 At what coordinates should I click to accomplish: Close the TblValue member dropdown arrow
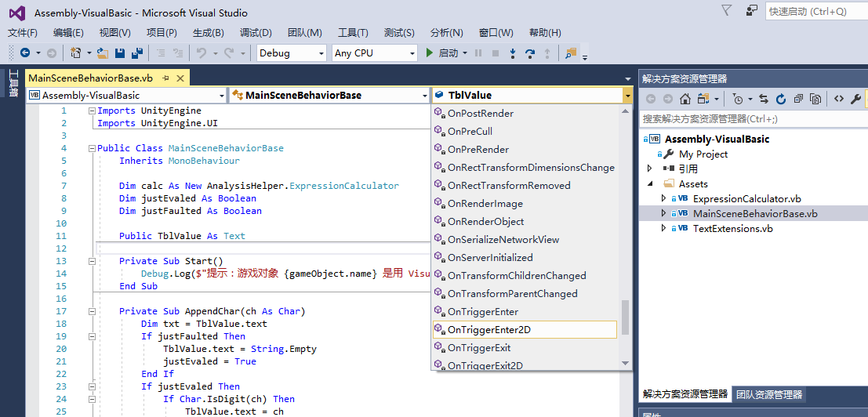[x=626, y=96]
